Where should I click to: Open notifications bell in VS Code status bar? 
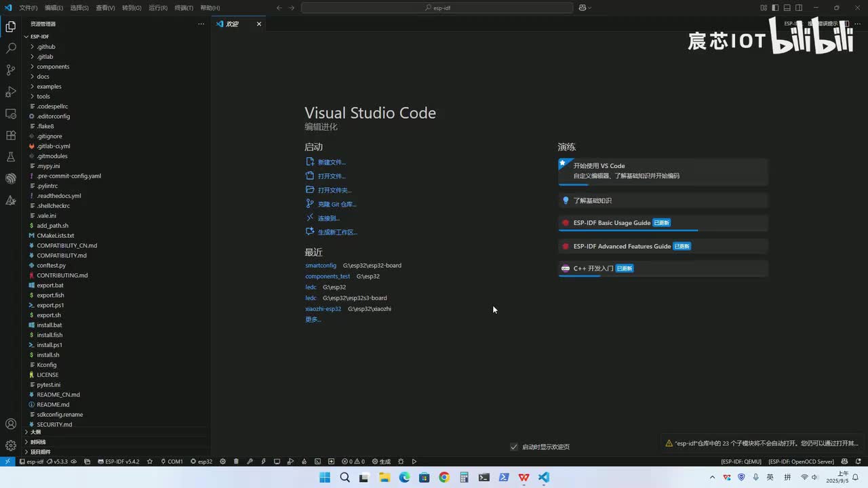(860, 462)
